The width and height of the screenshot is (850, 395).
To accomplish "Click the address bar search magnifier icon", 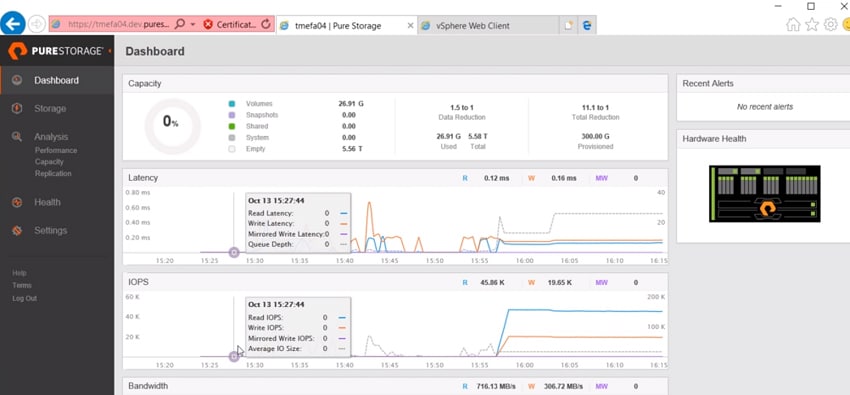I will click(180, 24).
